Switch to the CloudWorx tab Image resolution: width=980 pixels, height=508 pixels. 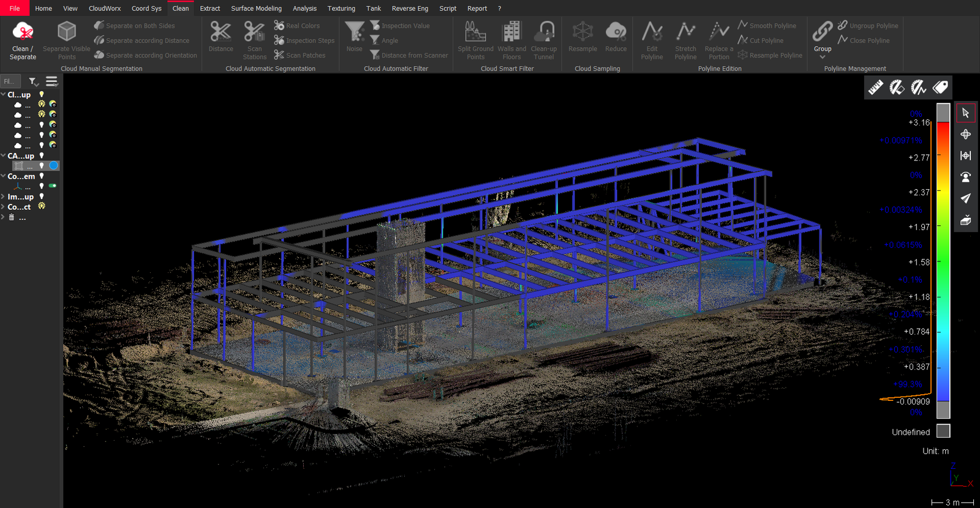point(105,9)
